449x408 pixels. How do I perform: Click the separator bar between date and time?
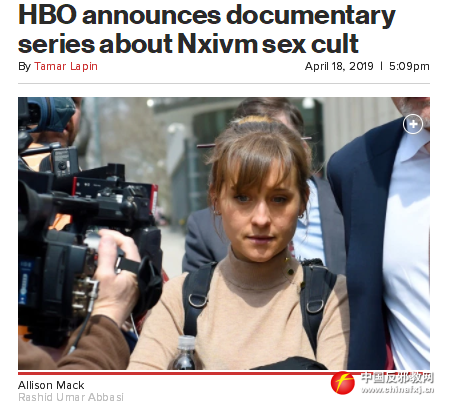tap(381, 66)
